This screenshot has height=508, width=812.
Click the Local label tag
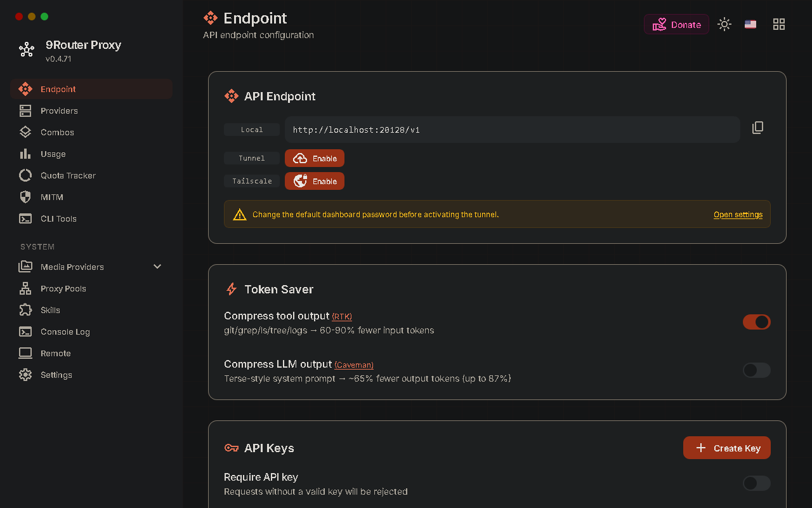[252, 130]
